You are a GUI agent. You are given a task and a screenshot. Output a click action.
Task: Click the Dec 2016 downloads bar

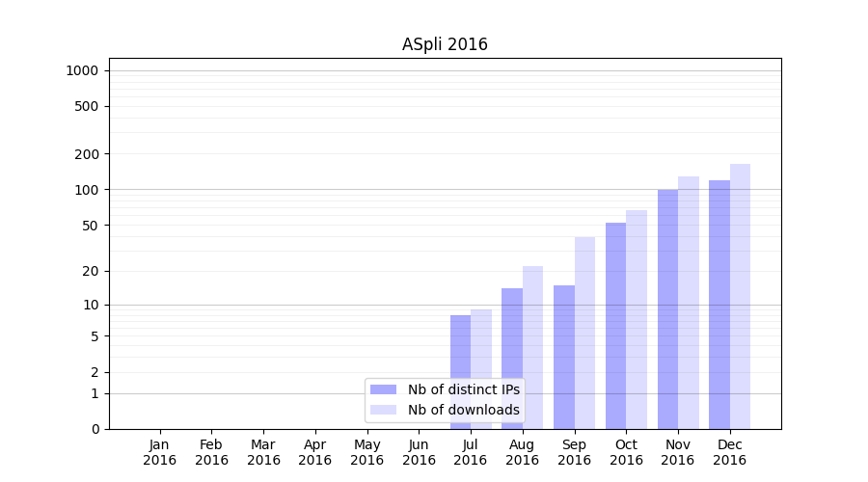click(x=740, y=296)
